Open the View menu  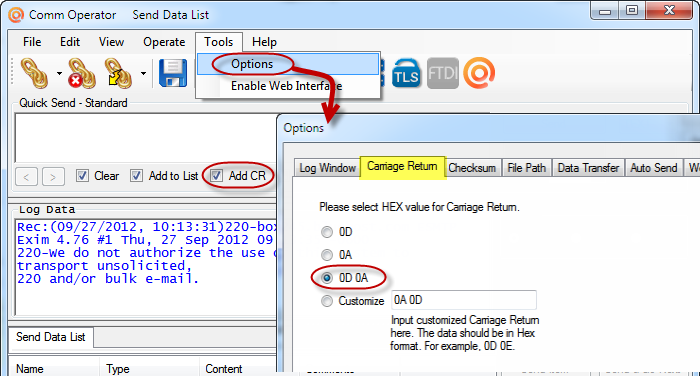(x=111, y=42)
